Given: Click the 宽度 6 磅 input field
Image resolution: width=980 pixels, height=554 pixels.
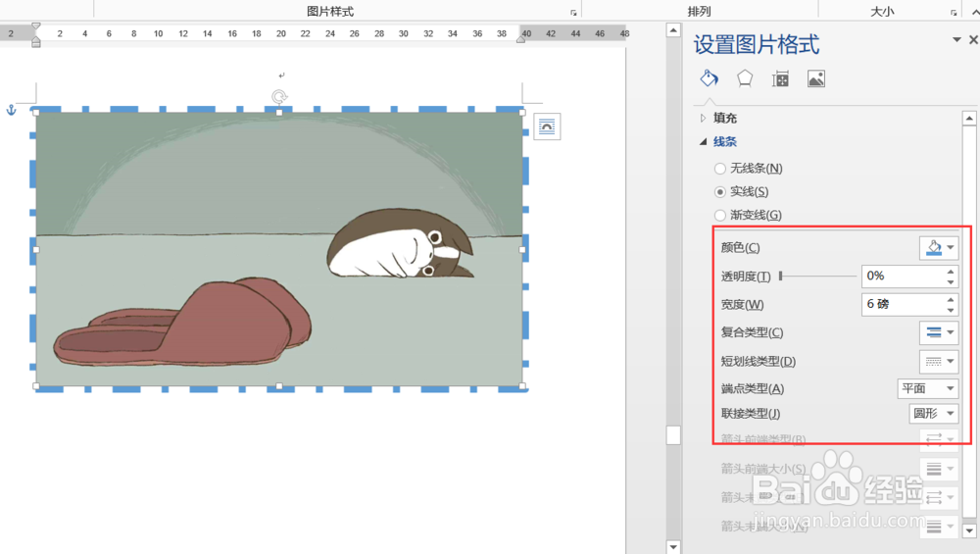Looking at the screenshot, I should click(x=903, y=305).
